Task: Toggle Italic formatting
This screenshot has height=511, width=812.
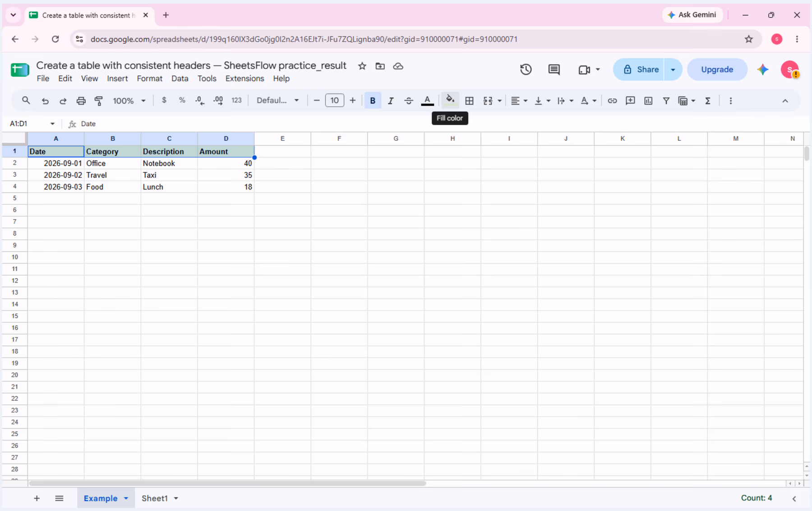Action: [391, 101]
